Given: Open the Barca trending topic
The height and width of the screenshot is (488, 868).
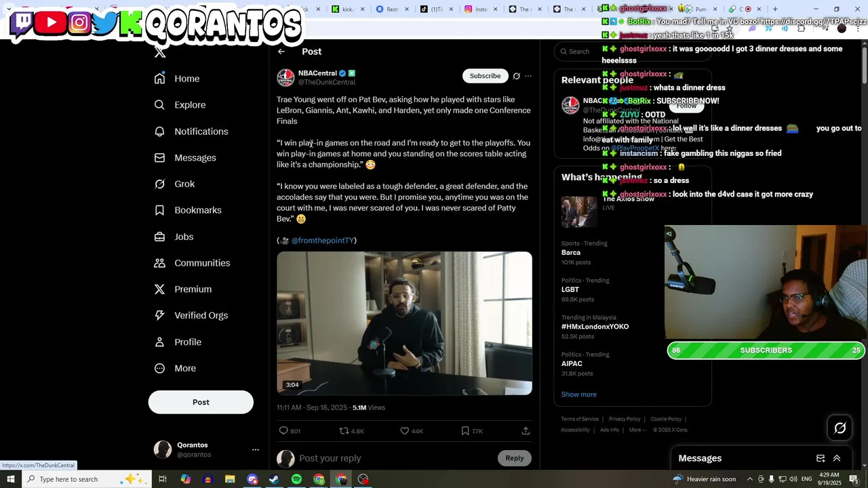Looking at the screenshot, I should (x=571, y=253).
